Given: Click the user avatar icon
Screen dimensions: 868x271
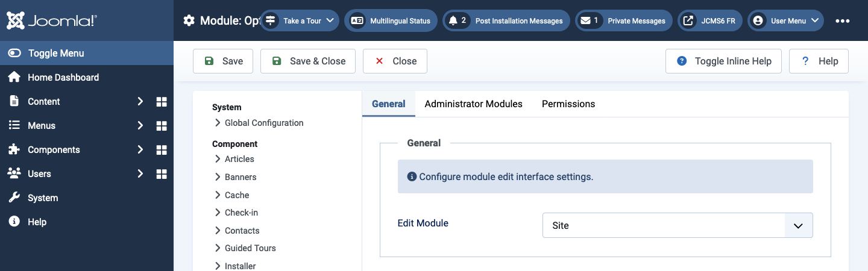Looking at the screenshot, I should tap(758, 20).
